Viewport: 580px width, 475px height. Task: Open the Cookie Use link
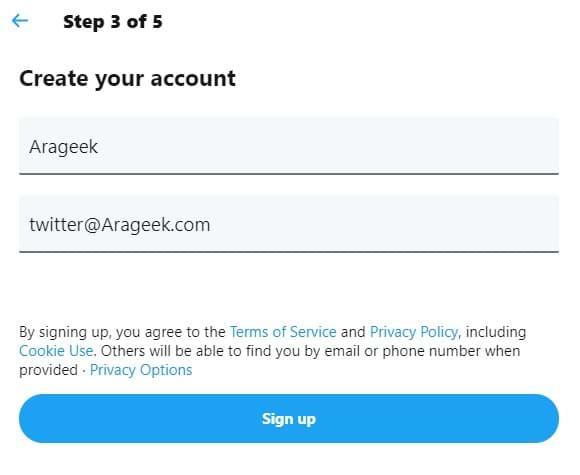point(56,351)
